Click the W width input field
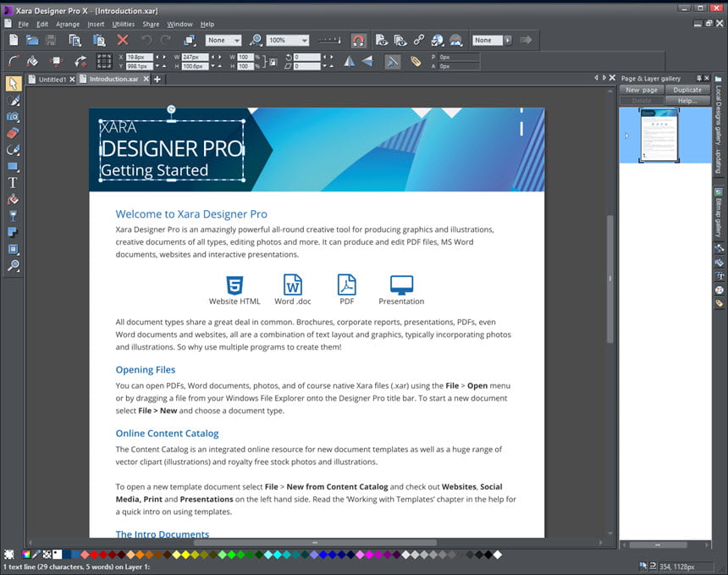728x575 pixels. coord(195,57)
